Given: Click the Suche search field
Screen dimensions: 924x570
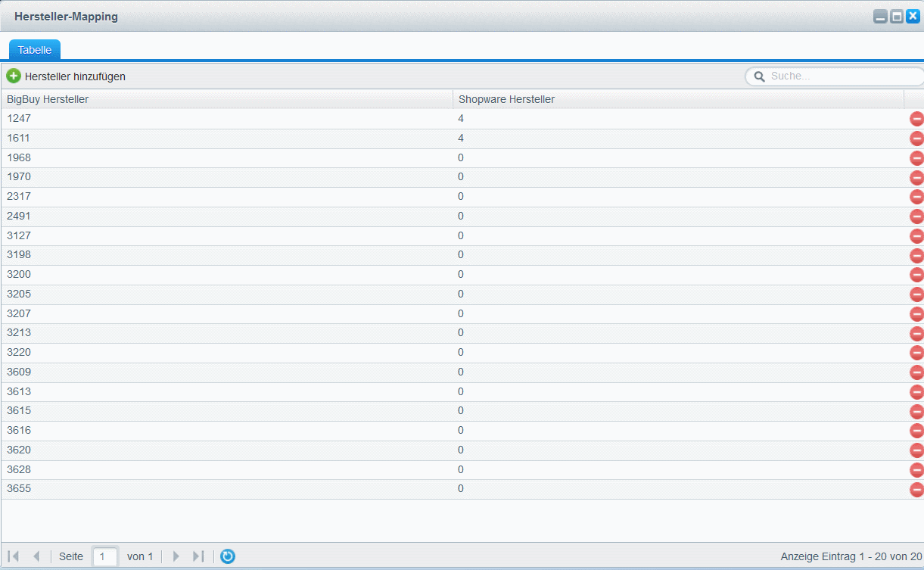Looking at the screenshot, I should tap(840, 76).
